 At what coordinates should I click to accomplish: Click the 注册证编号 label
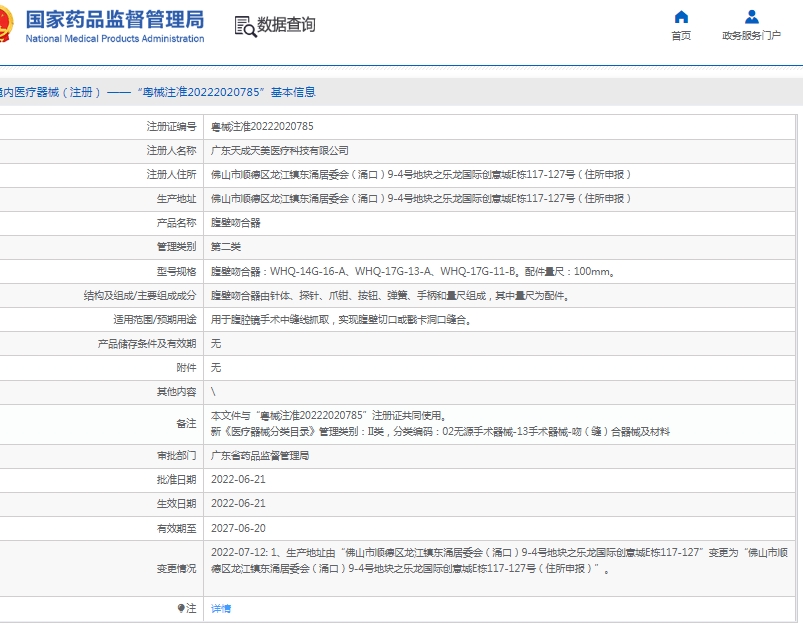[x=172, y=127]
